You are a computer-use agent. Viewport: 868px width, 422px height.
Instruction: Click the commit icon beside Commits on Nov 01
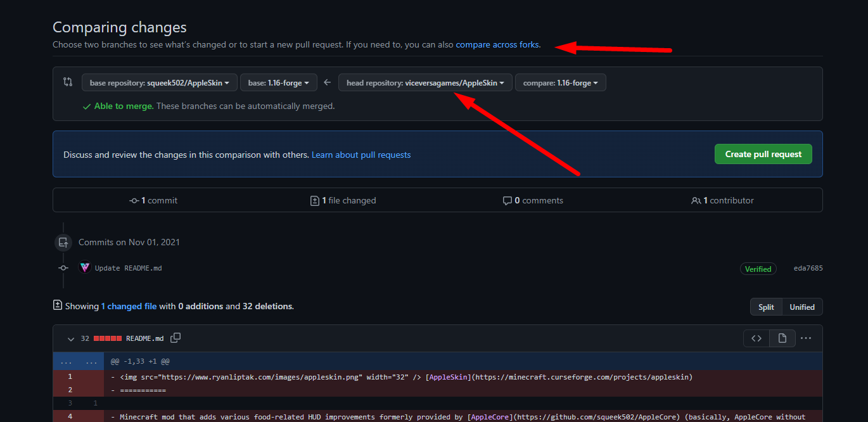[x=63, y=242]
